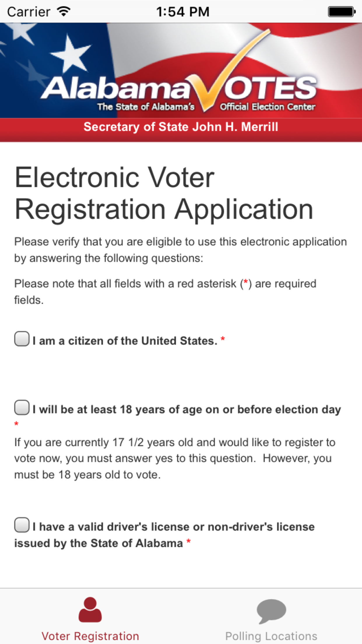Click the 'I am a citizen of the United States' label

click(125, 341)
